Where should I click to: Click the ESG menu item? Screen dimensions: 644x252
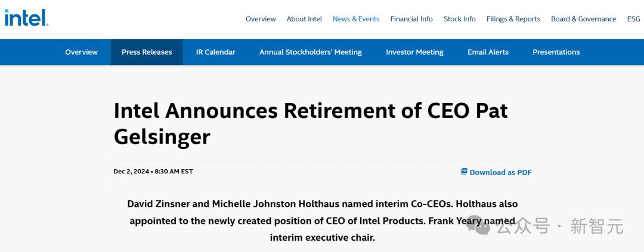[x=633, y=19]
